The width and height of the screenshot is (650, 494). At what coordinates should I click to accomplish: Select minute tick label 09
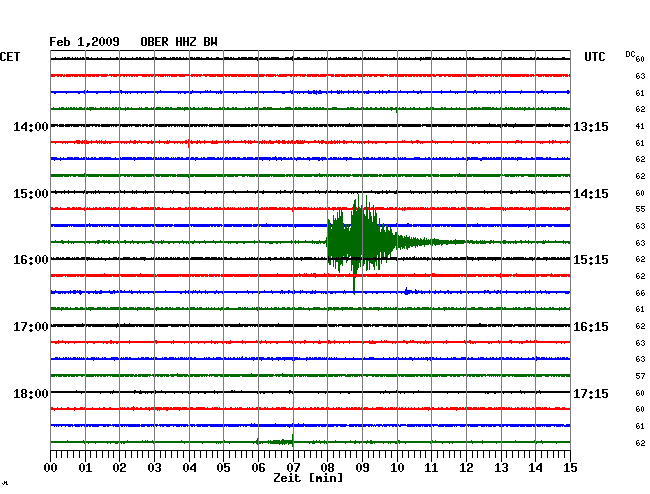click(362, 468)
